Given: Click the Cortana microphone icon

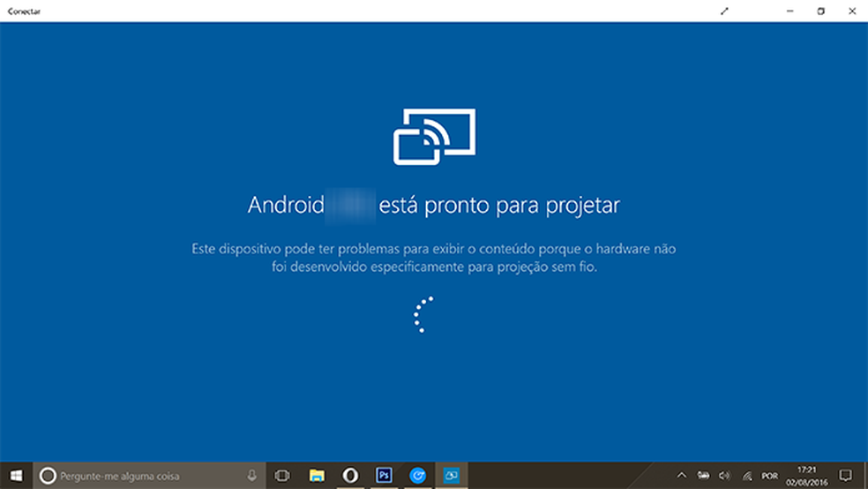Looking at the screenshot, I should pos(252,476).
